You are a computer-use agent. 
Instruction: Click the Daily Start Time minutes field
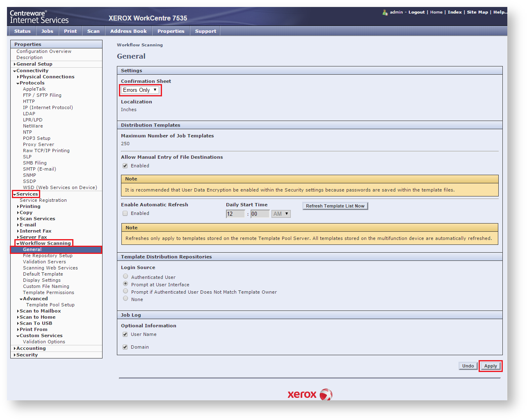[x=260, y=214]
